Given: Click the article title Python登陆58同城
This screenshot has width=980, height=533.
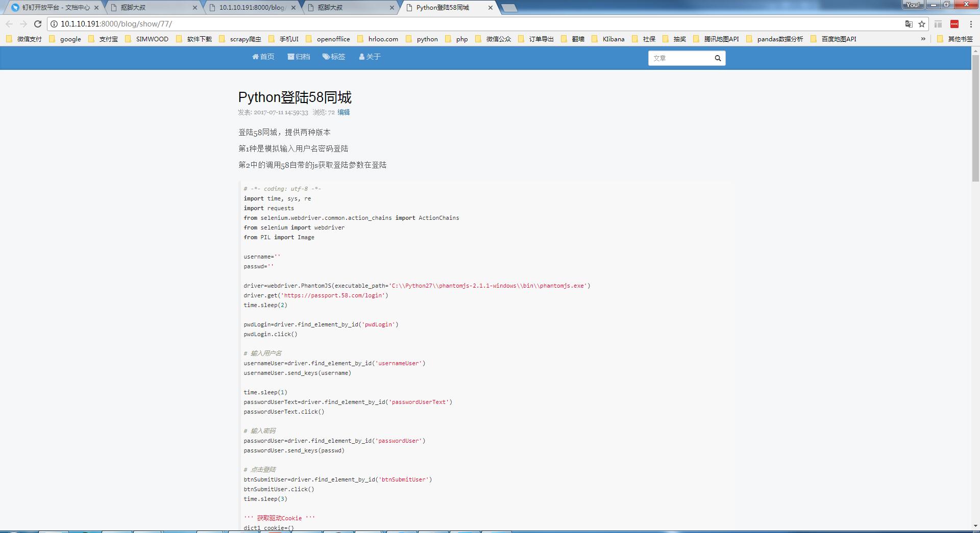Looking at the screenshot, I should tap(295, 97).
